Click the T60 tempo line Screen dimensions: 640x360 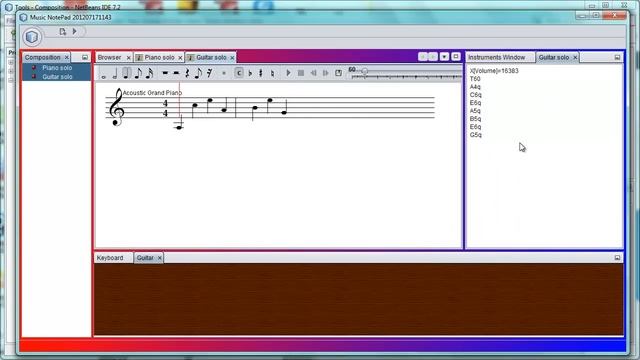point(475,79)
